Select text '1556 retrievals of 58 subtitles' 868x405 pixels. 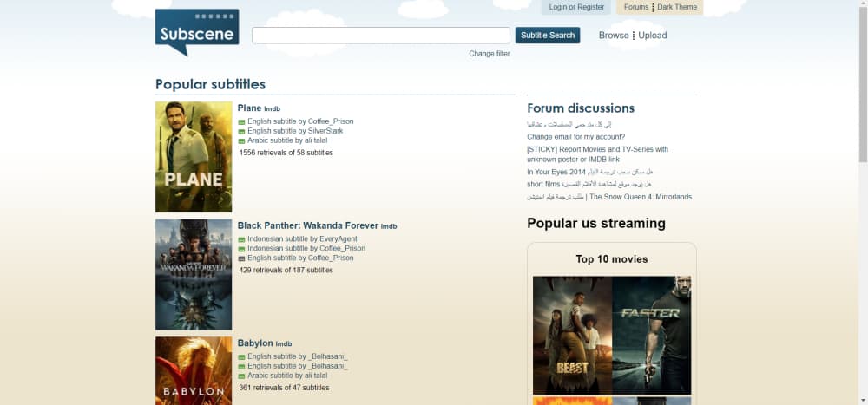click(x=286, y=152)
